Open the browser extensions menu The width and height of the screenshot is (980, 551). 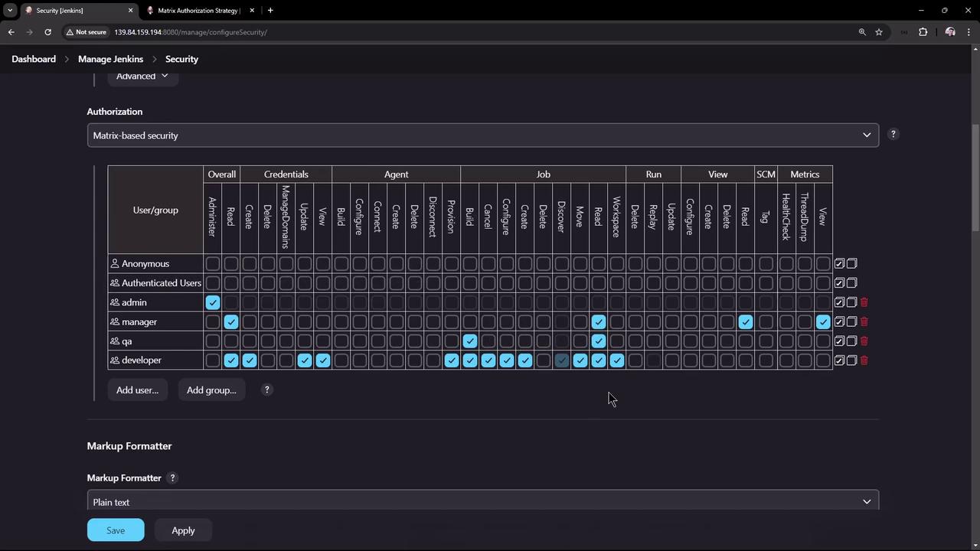coord(923,32)
